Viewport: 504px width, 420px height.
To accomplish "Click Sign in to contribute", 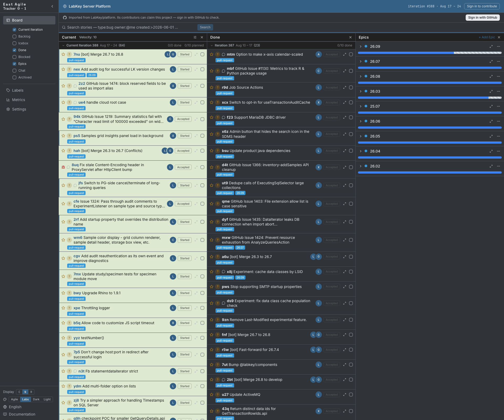I will point(482,6).
